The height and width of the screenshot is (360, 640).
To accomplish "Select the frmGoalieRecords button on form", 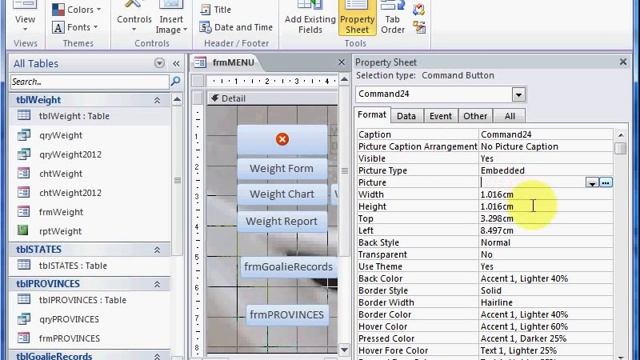I will pyautogui.click(x=289, y=267).
